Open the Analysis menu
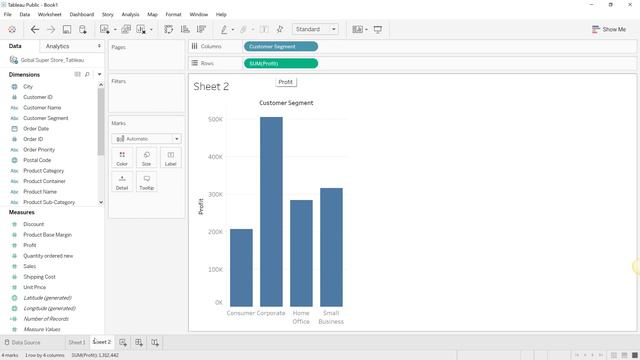 tap(130, 14)
